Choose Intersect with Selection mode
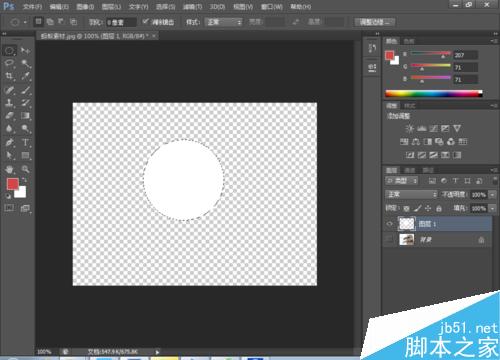500x360 pixels. click(73, 22)
